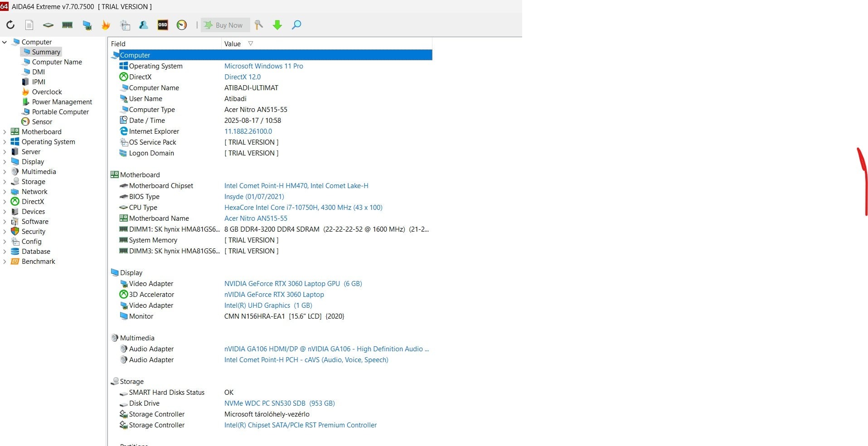Select the Date / Time field row
Image resolution: width=868 pixels, height=446 pixels.
coord(271,121)
